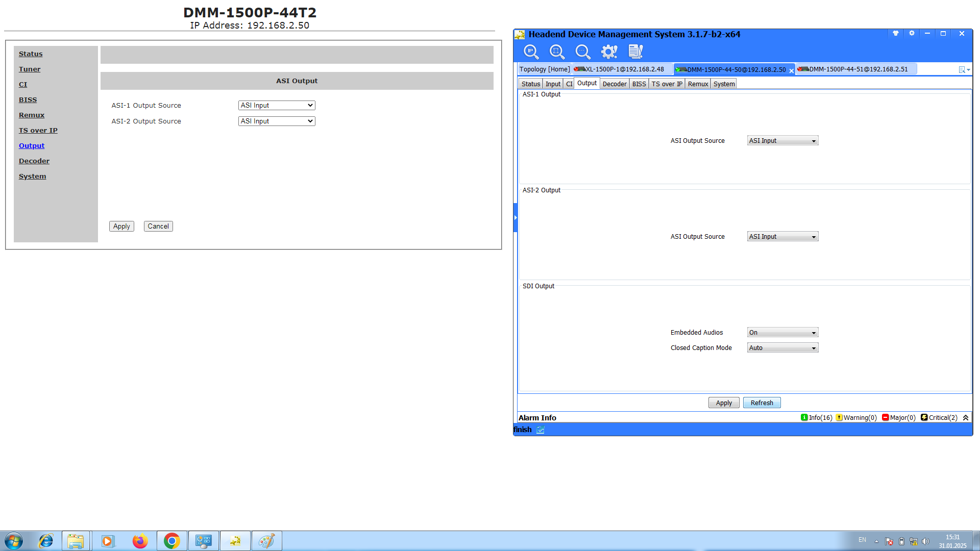Close the DMM-1500P-44-50 device tab
The width and height of the screenshot is (980, 551).
coord(792,71)
